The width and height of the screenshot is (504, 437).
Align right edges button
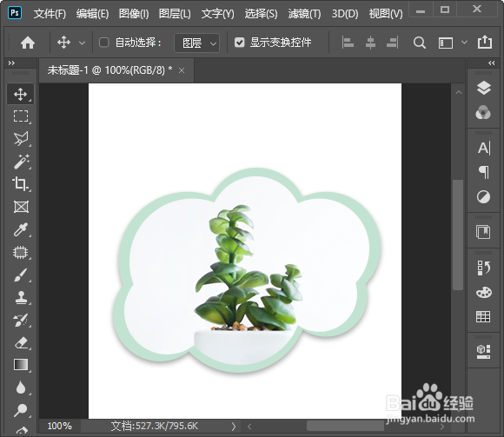click(x=393, y=43)
